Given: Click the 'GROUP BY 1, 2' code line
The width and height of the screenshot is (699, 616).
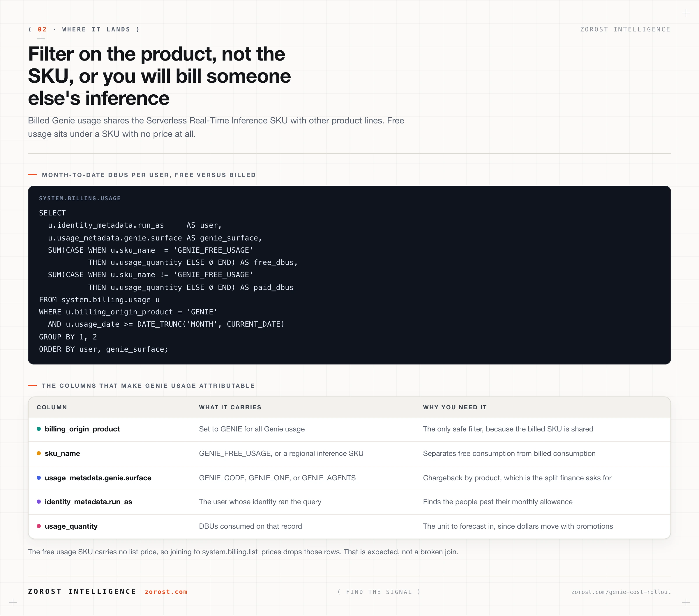Looking at the screenshot, I should point(68,337).
